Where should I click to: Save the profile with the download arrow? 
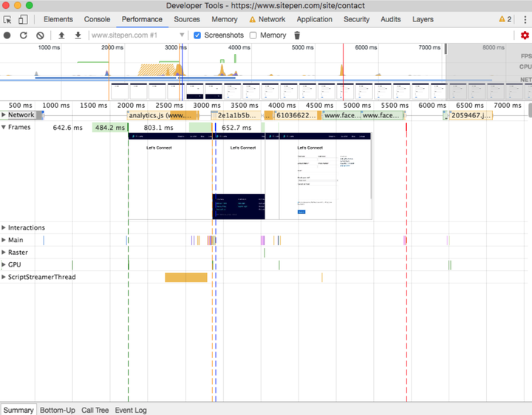pos(78,35)
